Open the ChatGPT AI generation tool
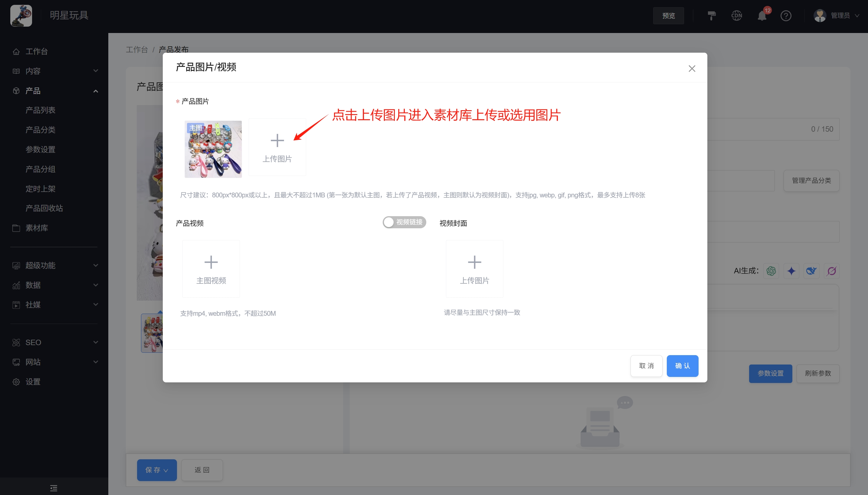This screenshot has width=868, height=495. click(x=771, y=271)
